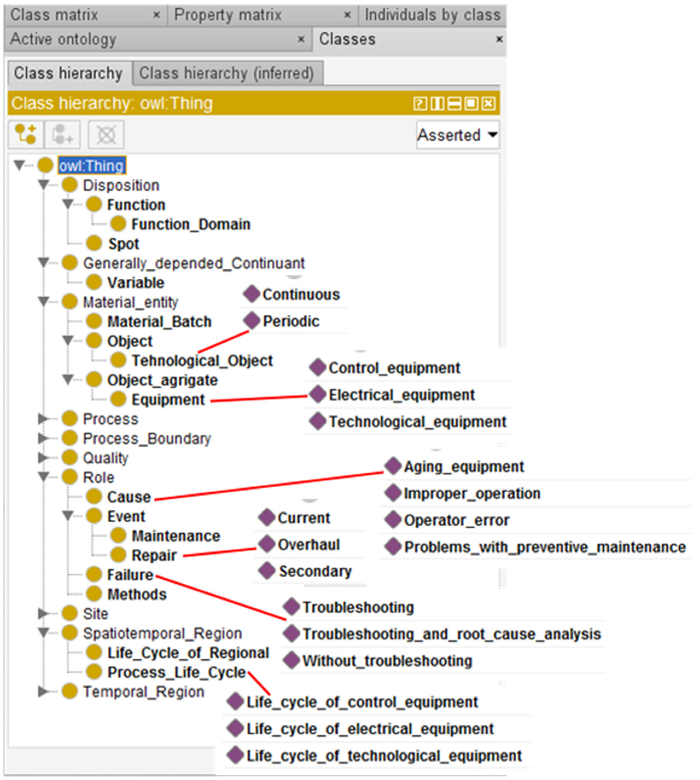This screenshot has height=780, width=700.
Task: Click the split vertically icon in header
Action: coord(437,103)
